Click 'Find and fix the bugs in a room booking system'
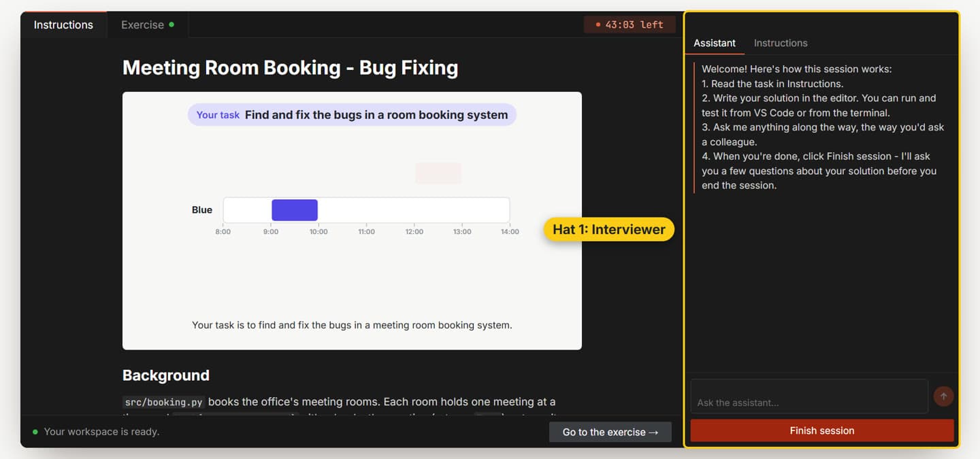 pyautogui.click(x=376, y=115)
